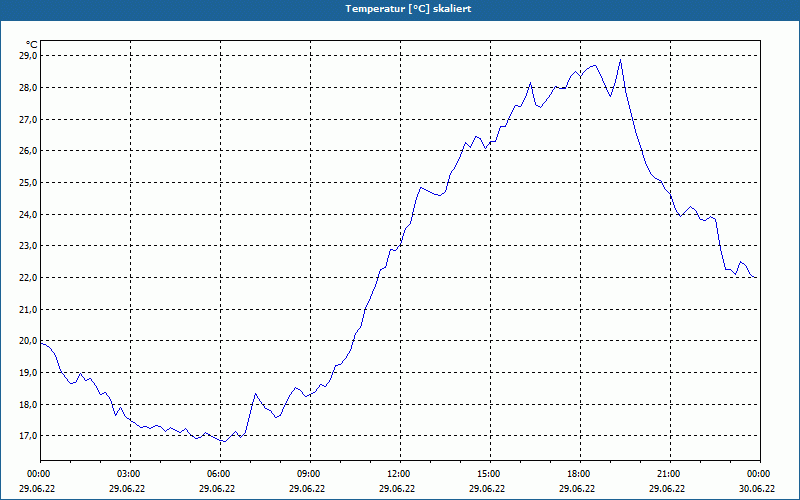Click the "26,0" y-axis value
Screen dimensions: 800x500
28,151
